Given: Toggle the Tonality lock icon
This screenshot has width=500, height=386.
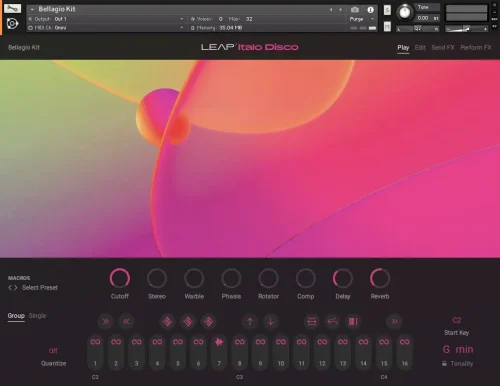Looking at the screenshot, I should 444,364.
